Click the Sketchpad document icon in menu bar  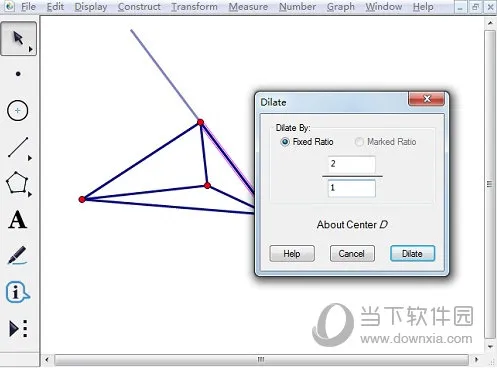(9, 6)
